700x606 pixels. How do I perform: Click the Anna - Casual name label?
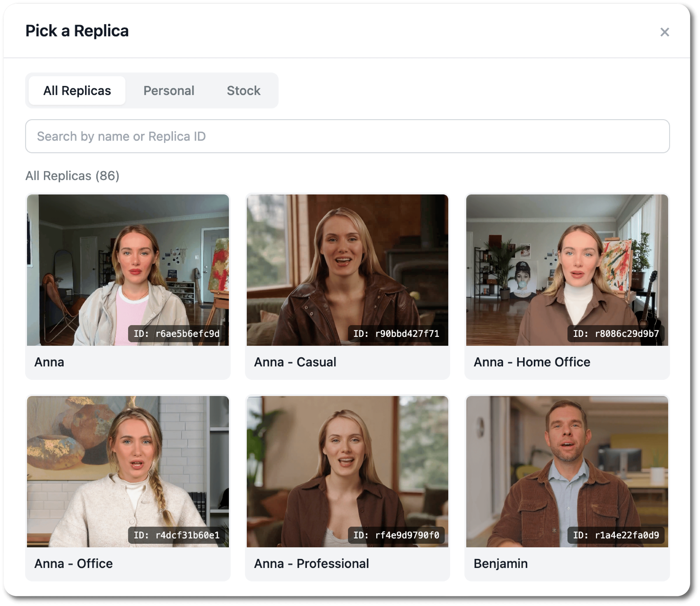click(x=295, y=362)
